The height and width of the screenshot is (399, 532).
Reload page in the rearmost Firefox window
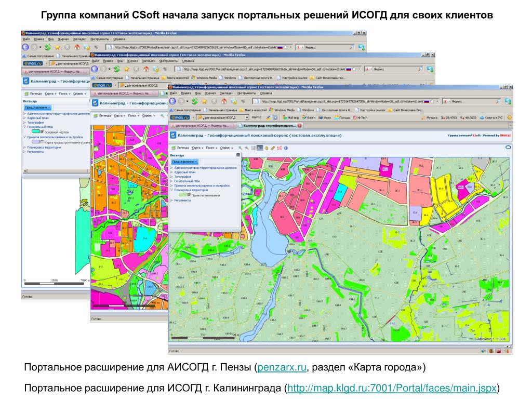tap(47, 47)
